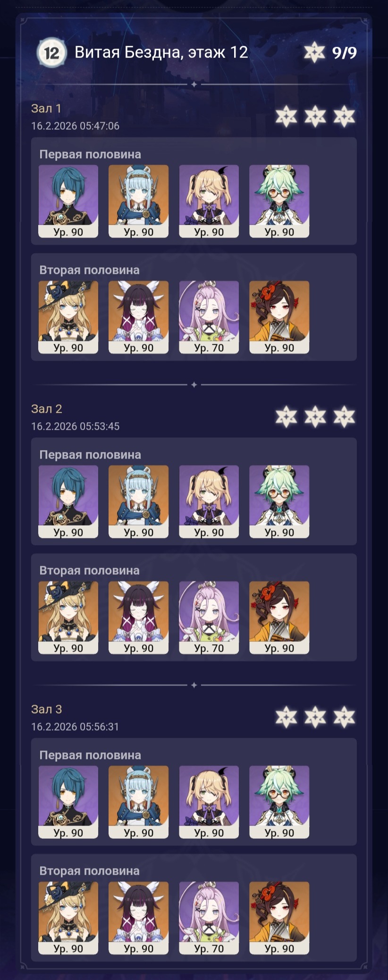This screenshot has height=980, width=388.
Task: Open green-haired glasses character in Зал 1 first half
Action: coord(279,201)
